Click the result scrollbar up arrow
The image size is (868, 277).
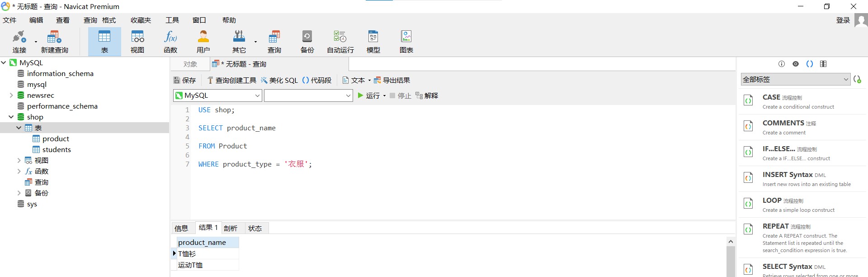731,242
